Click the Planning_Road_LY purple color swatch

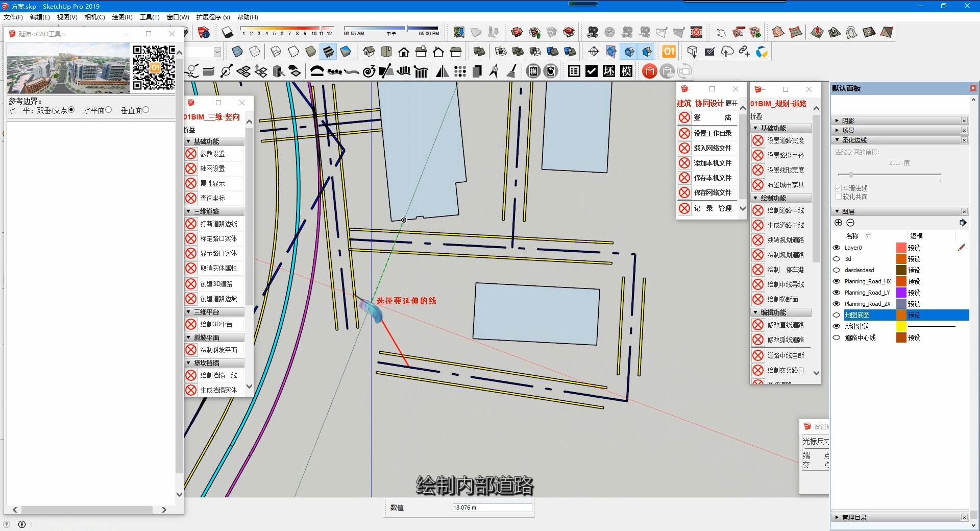(901, 293)
